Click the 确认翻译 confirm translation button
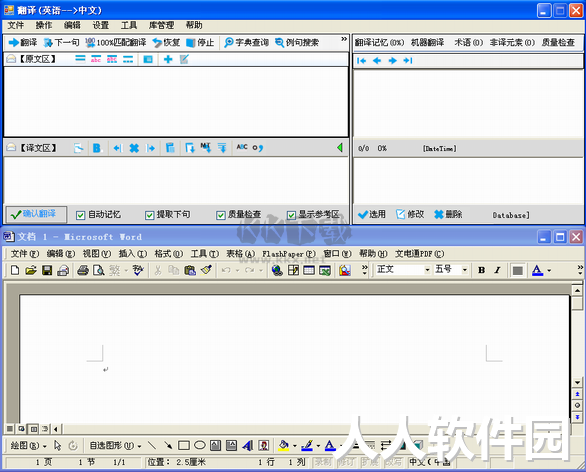 pyautogui.click(x=36, y=214)
